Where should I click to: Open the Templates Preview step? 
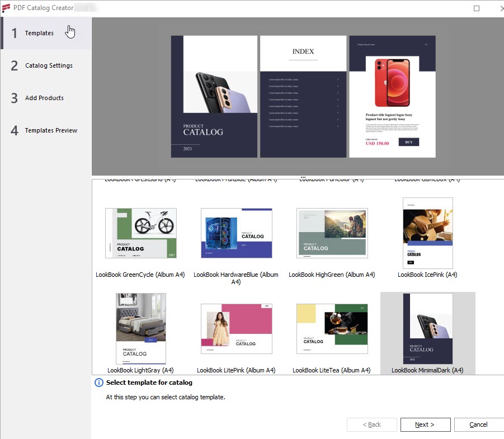(46, 130)
